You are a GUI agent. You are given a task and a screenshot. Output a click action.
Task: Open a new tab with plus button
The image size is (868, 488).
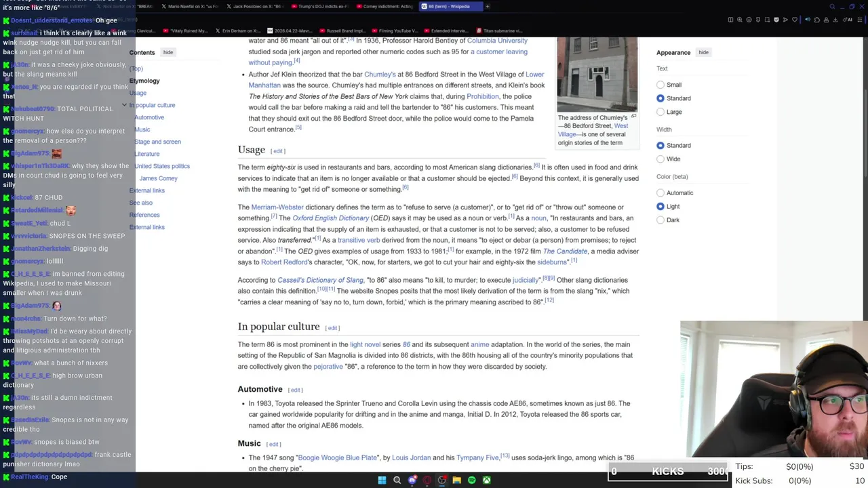pos(487,6)
